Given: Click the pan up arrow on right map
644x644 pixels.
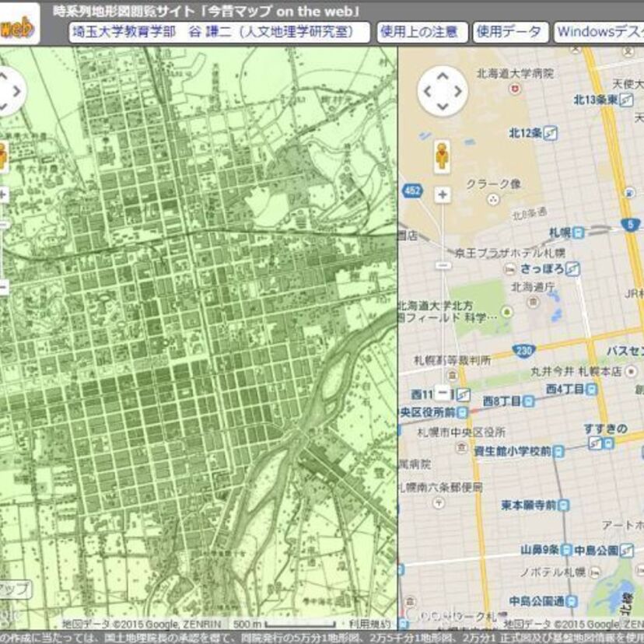Looking at the screenshot, I should 442,76.
